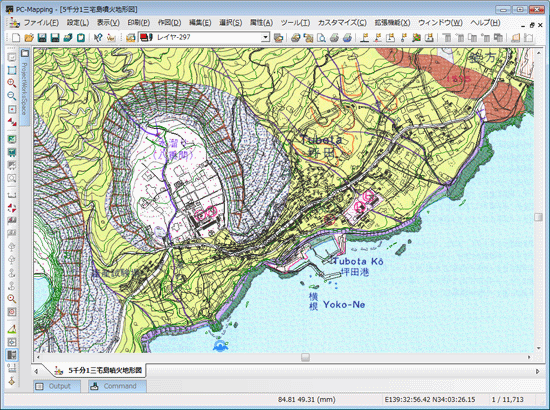Screen dimensions: 550x410
Task: Click the colorful map layer icon in toolbar
Action: (x=416, y=38)
